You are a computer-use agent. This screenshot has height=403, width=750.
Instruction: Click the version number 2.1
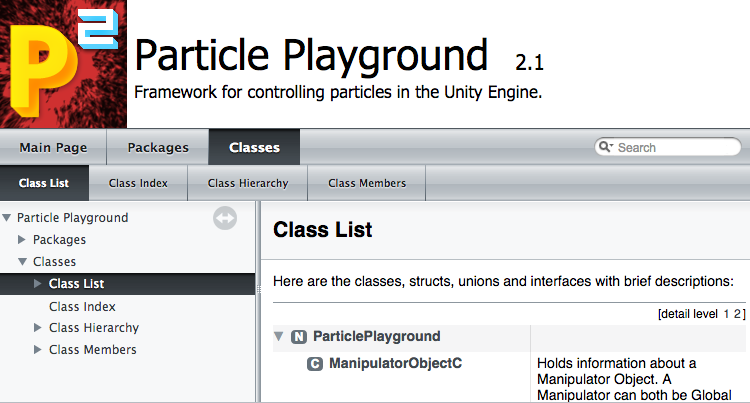[x=529, y=63]
